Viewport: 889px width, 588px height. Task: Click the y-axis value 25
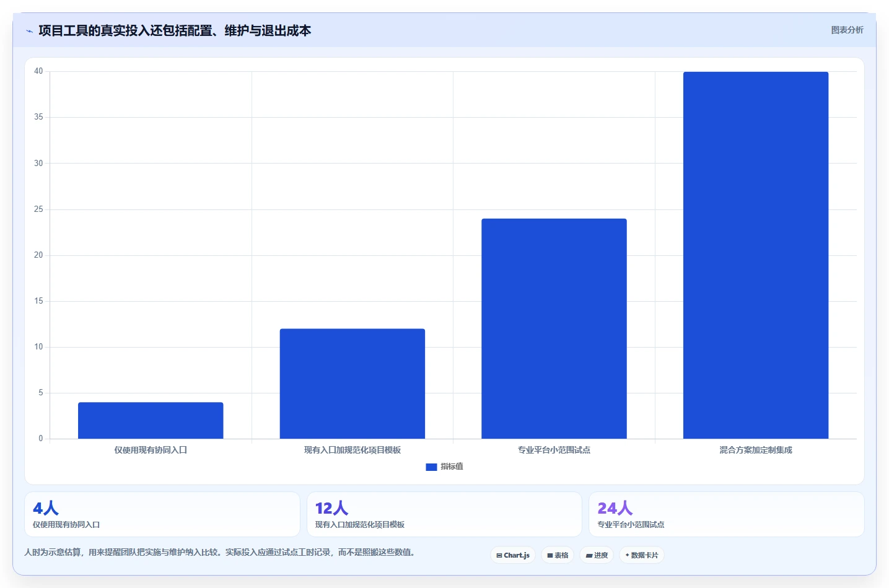[x=38, y=209]
